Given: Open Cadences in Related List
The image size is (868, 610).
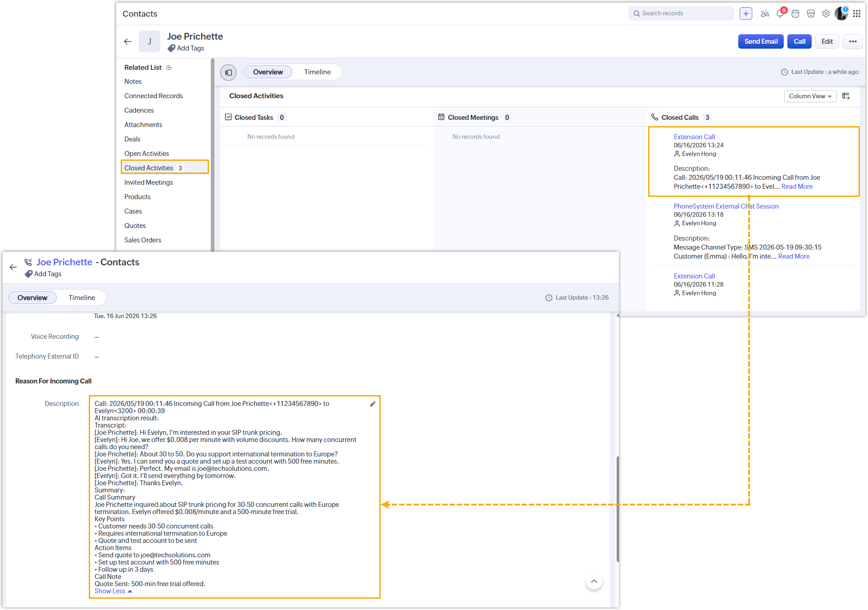Looking at the screenshot, I should coord(139,110).
